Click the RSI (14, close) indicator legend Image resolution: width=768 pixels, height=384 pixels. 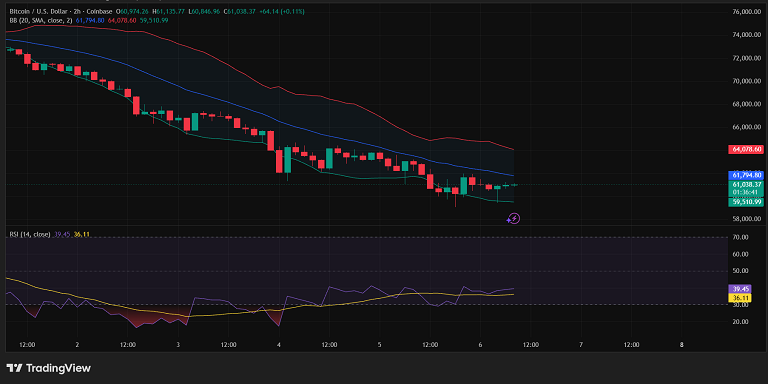tap(29, 235)
